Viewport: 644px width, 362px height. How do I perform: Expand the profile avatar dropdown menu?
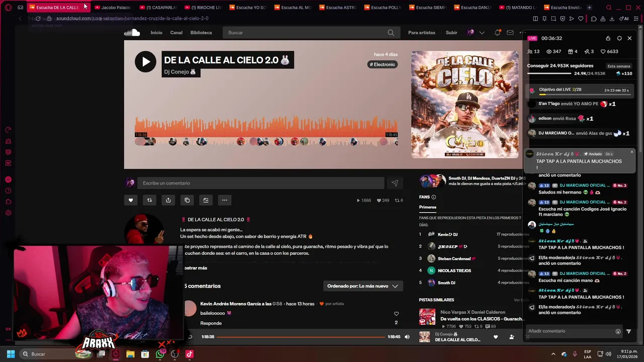482,33
